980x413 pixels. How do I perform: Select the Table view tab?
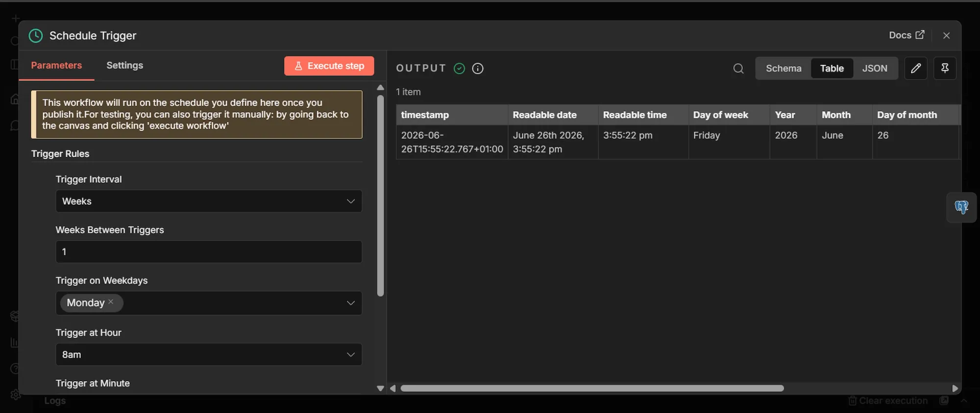(x=832, y=68)
